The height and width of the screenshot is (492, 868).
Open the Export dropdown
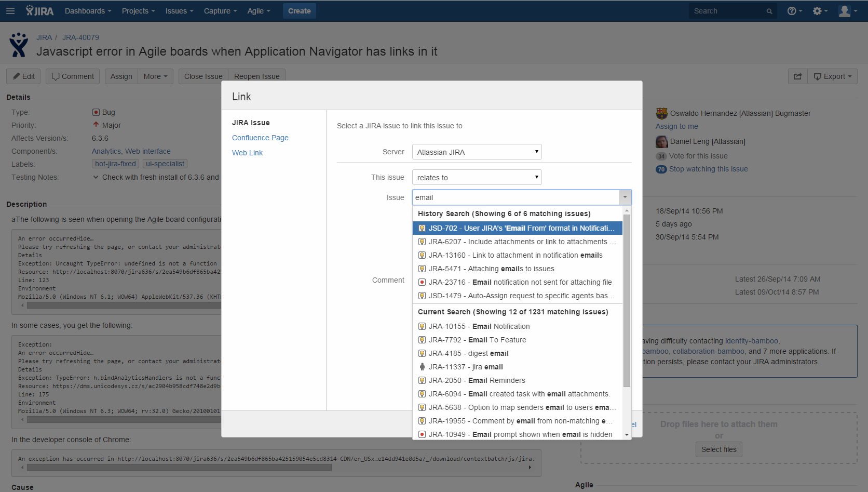pyautogui.click(x=832, y=76)
